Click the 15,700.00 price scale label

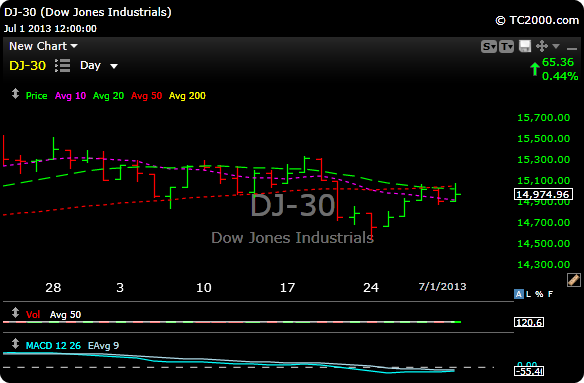[544, 118]
